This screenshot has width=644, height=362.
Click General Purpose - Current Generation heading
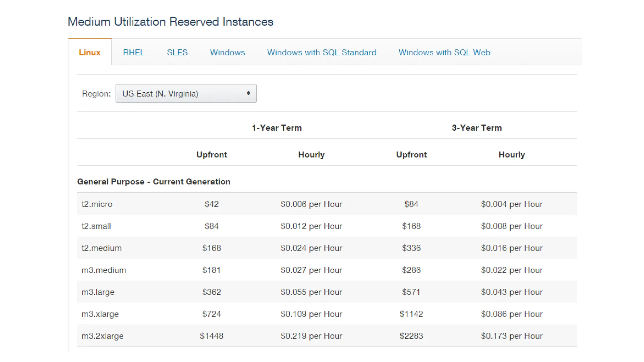pos(153,182)
